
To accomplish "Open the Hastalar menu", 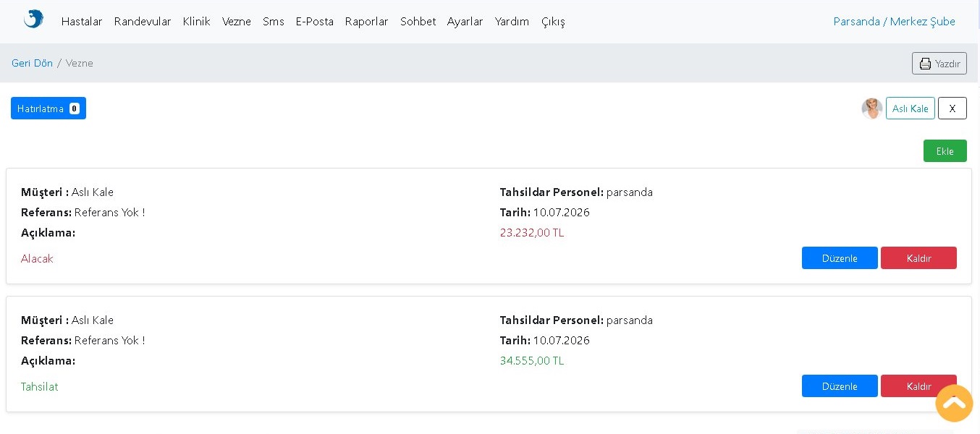I will pos(82,22).
